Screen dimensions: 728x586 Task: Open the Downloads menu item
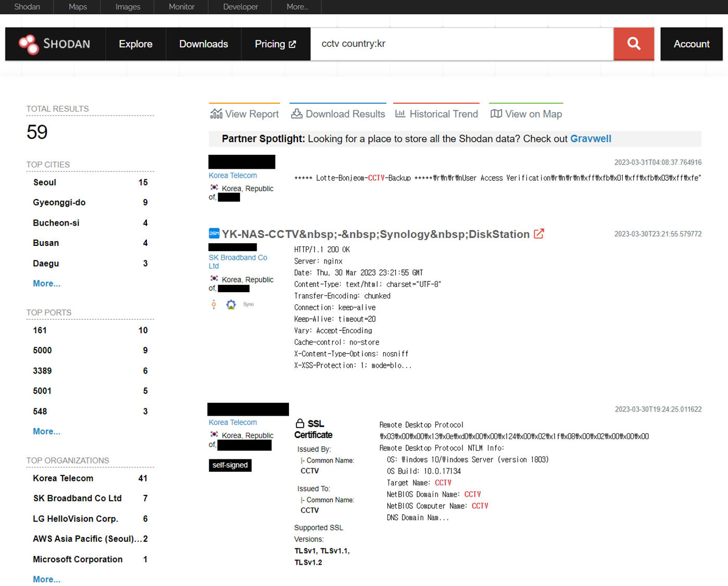(204, 44)
